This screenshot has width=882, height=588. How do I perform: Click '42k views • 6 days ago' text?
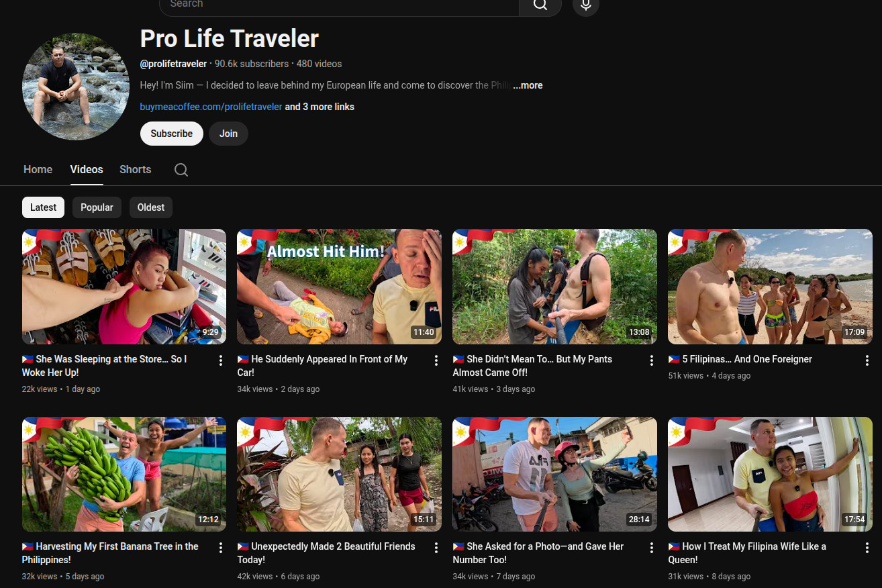[279, 577]
